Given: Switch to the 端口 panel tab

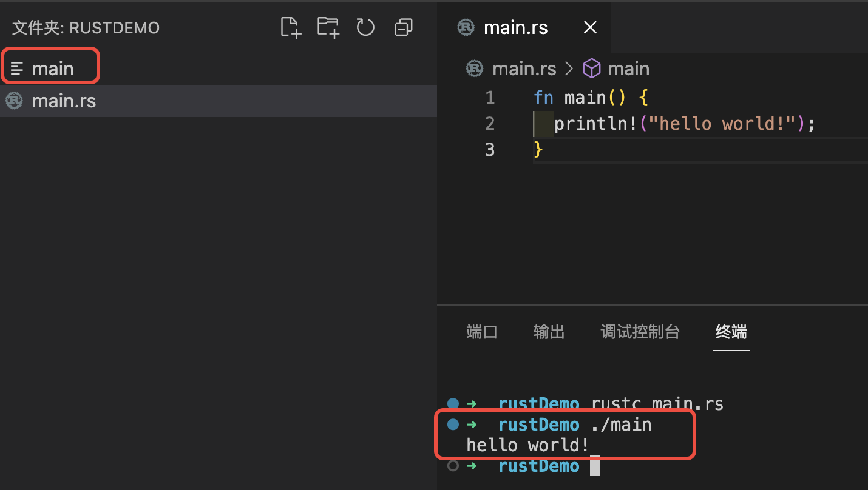Looking at the screenshot, I should [482, 332].
